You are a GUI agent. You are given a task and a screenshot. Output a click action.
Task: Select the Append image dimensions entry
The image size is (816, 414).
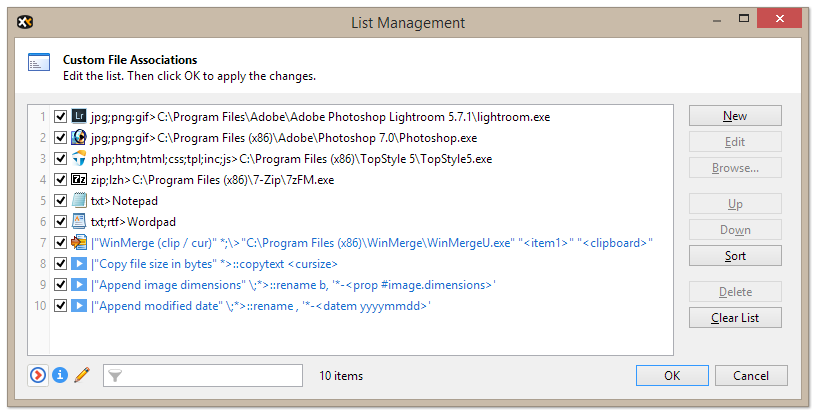click(x=292, y=285)
